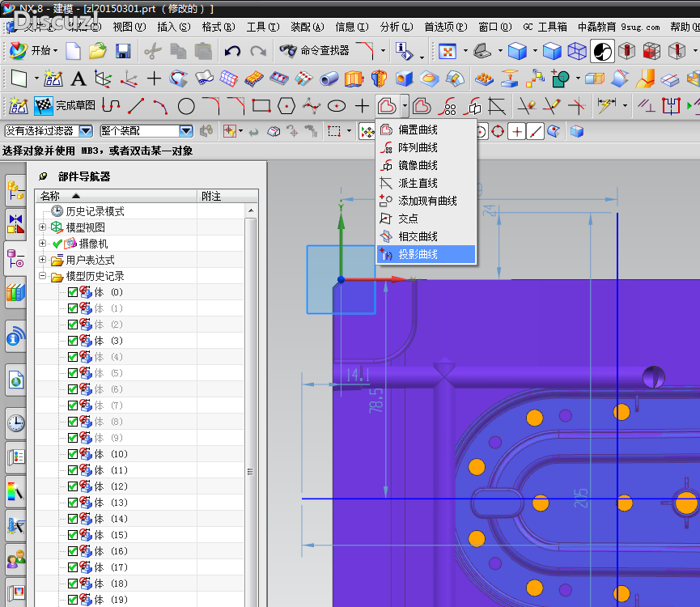The image size is (700, 607).
Task: Select the Arc tool in the sketch toolbar
Action: (x=161, y=106)
